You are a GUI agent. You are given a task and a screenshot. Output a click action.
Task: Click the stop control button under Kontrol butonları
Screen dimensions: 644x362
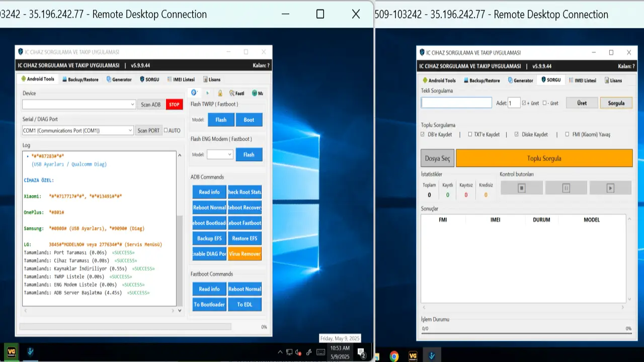pyautogui.click(x=522, y=188)
